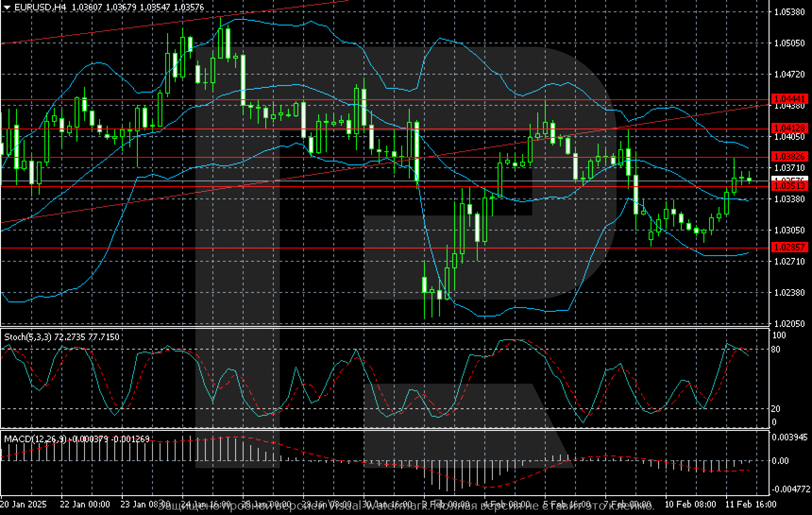Open the EURUSD,H4 chart dropdown arrow
The height and width of the screenshot is (515, 812).
(7, 8)
